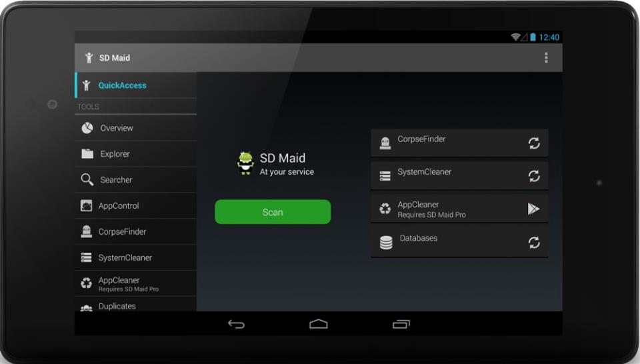Open SystemCleaner in the sidebar
The height and width of the screenshot is (364, 640).
pyautogui.click(x=135, y=257)
